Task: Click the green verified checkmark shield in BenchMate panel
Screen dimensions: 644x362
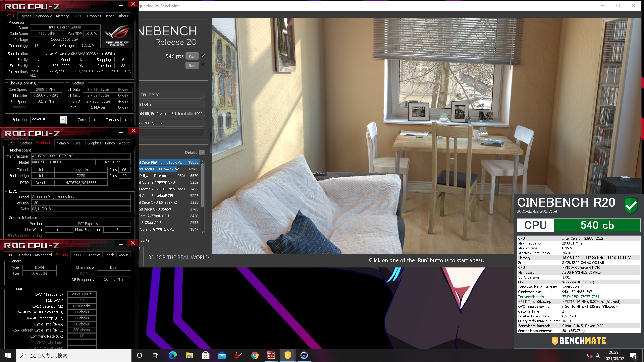Action: coord(631,205)
